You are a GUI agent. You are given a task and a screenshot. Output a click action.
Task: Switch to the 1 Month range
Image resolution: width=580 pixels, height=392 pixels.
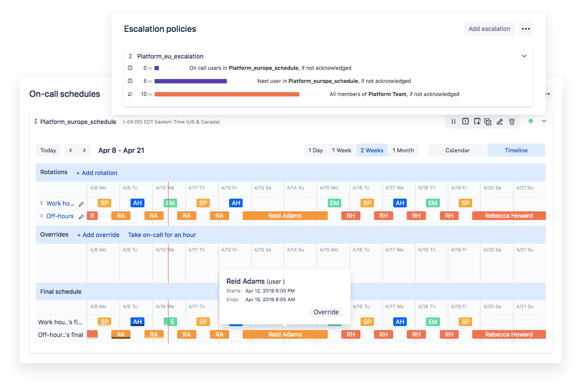coord(403,150)
